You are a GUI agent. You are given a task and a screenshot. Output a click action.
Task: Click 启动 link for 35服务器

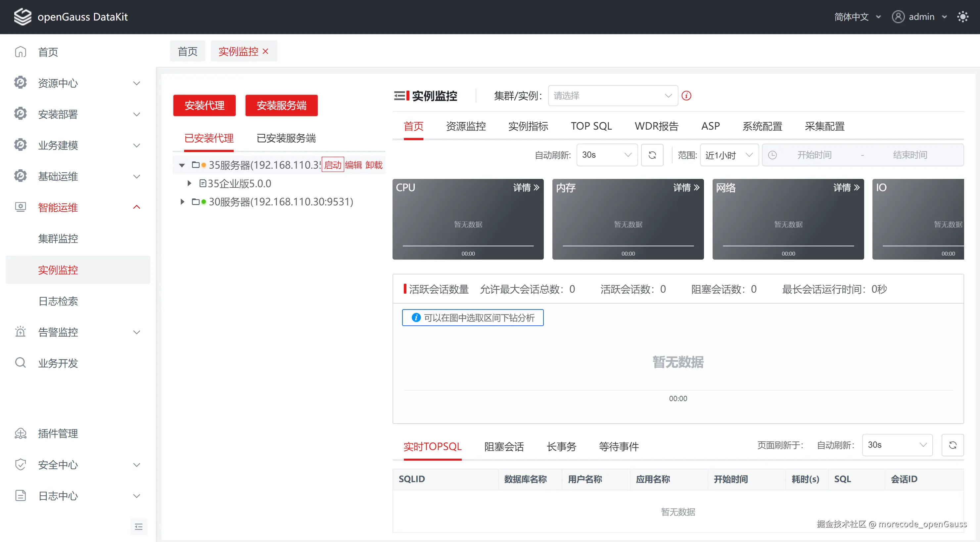(333, 165)
